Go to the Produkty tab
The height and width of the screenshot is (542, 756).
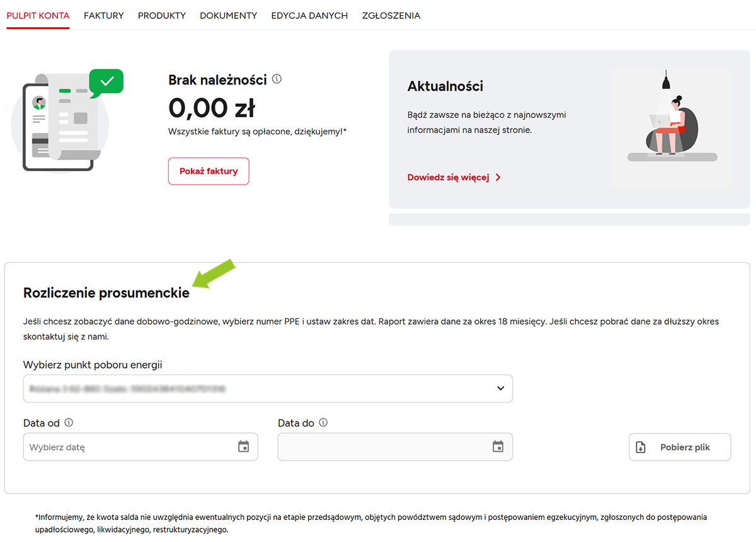click(162, 16)
